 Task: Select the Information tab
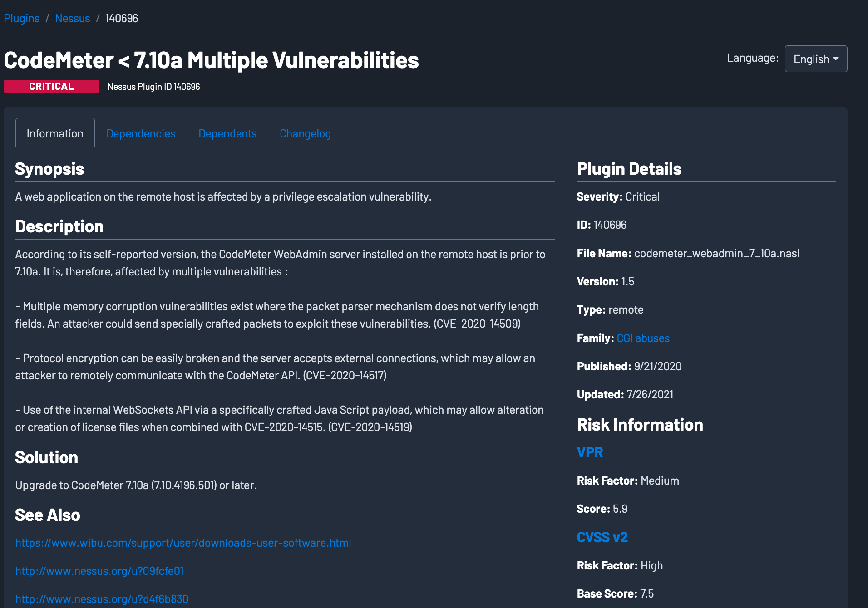(x=55, y=133)
